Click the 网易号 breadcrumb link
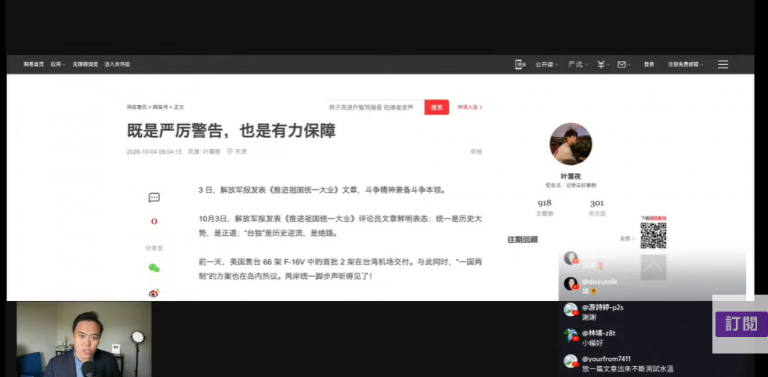This screenshot has height=377, width=768. tap(160, 107)
